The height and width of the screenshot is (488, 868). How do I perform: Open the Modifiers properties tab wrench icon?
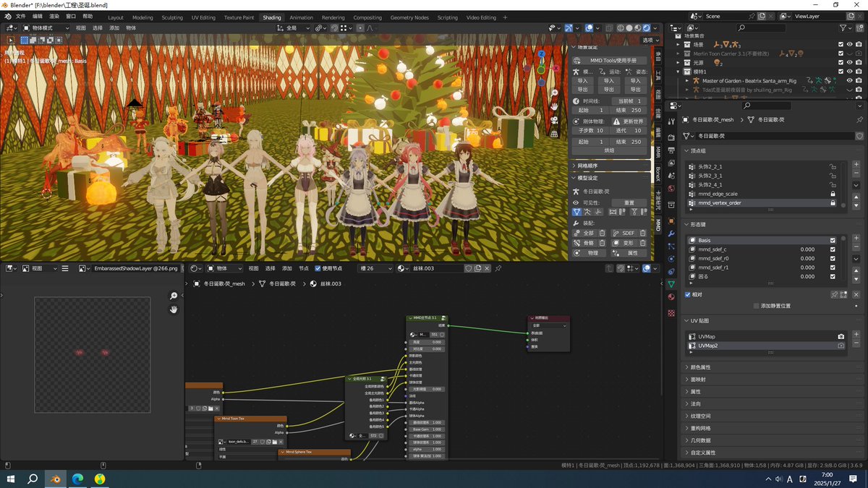(671, 234)
